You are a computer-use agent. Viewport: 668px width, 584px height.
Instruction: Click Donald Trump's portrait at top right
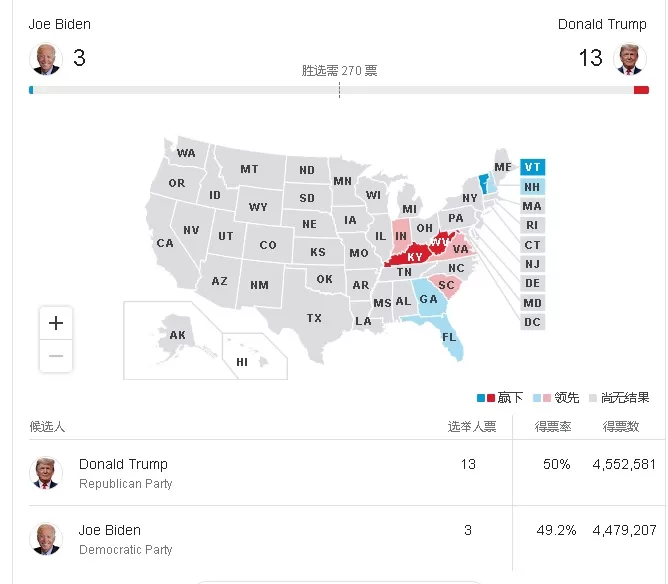tap(630, 59)
